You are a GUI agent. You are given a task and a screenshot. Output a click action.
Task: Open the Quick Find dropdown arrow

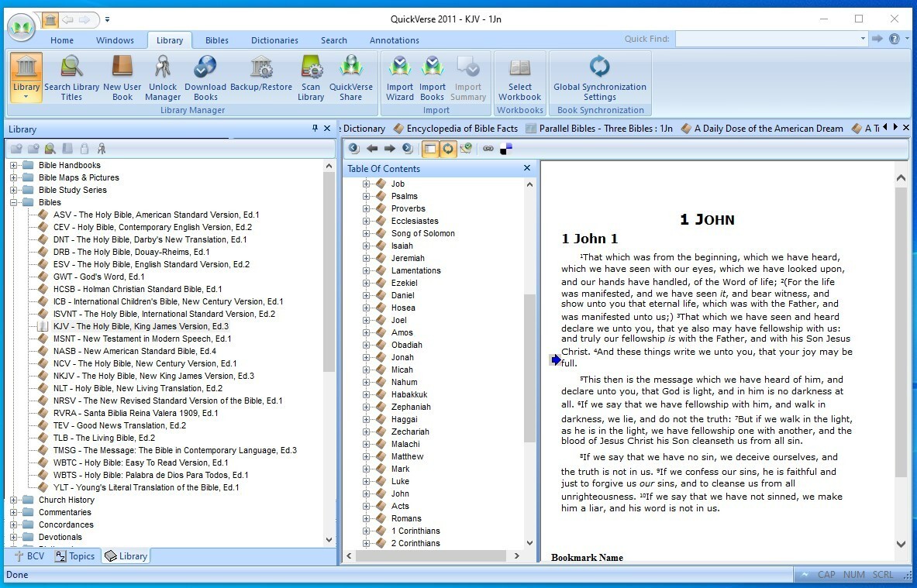coord(863,39)
